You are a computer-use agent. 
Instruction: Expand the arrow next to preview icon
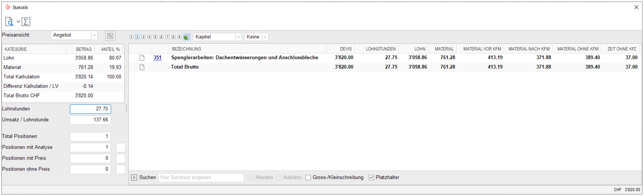click(18, 22)
